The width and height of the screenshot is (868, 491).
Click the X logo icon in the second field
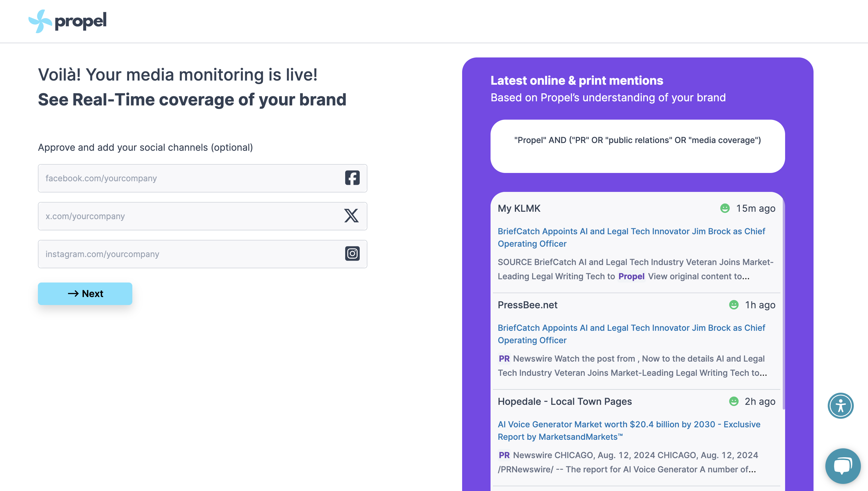click(x=351, y=216)
